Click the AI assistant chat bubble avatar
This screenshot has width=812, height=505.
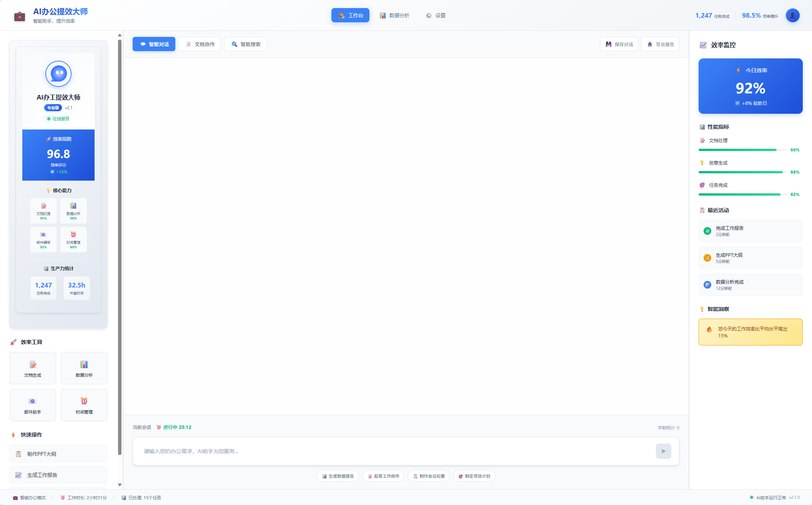click(58, 73)
